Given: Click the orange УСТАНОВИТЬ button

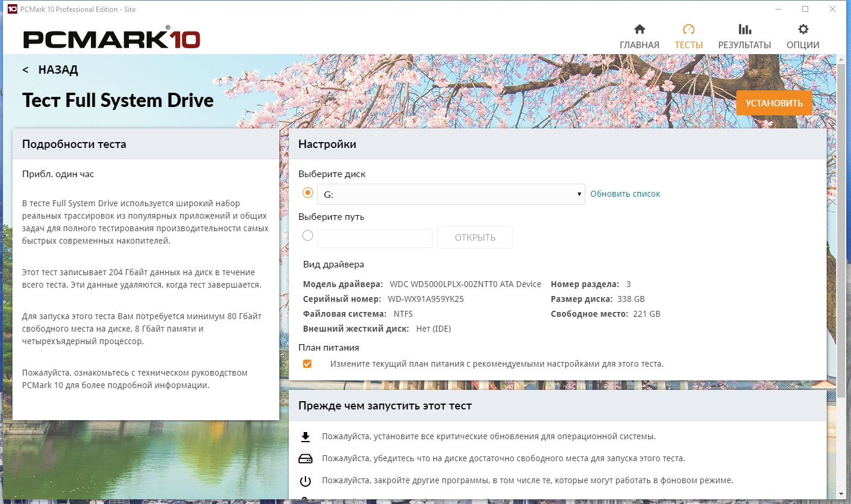Looking at the screenshot, I should [x=774, y=103].
